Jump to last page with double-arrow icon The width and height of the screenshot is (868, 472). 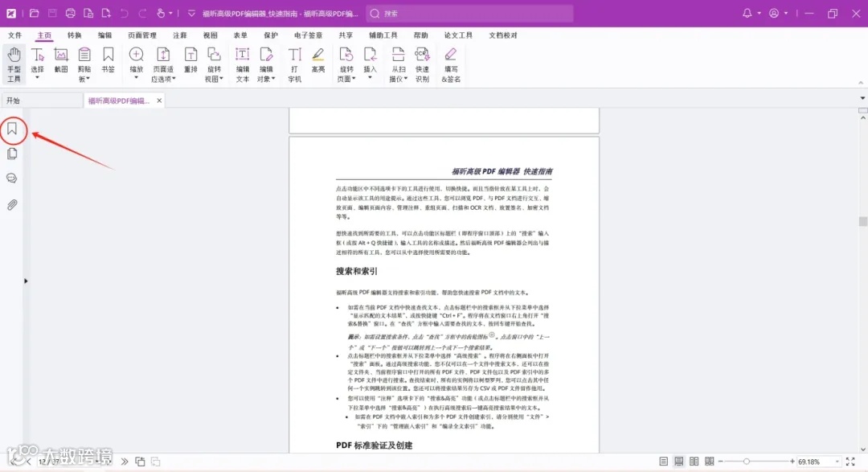click(x=125, y=462)
